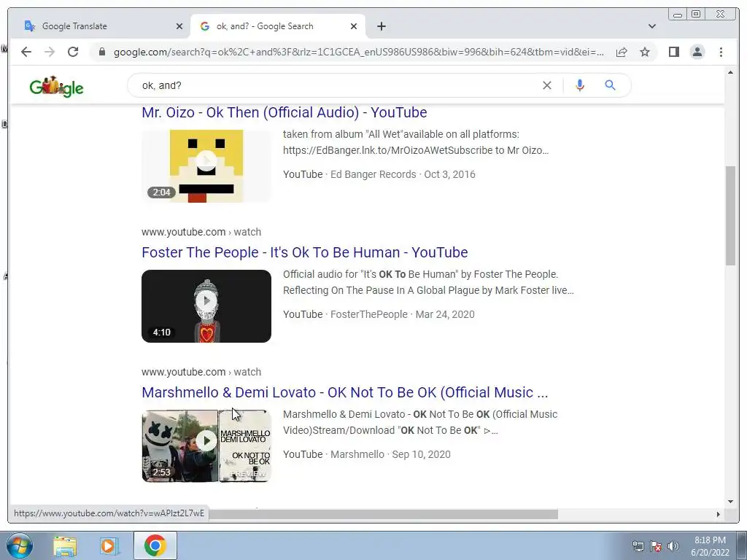Click the vertical scrollbar thumb
The image size is (747, 560).
click(730, 215)
